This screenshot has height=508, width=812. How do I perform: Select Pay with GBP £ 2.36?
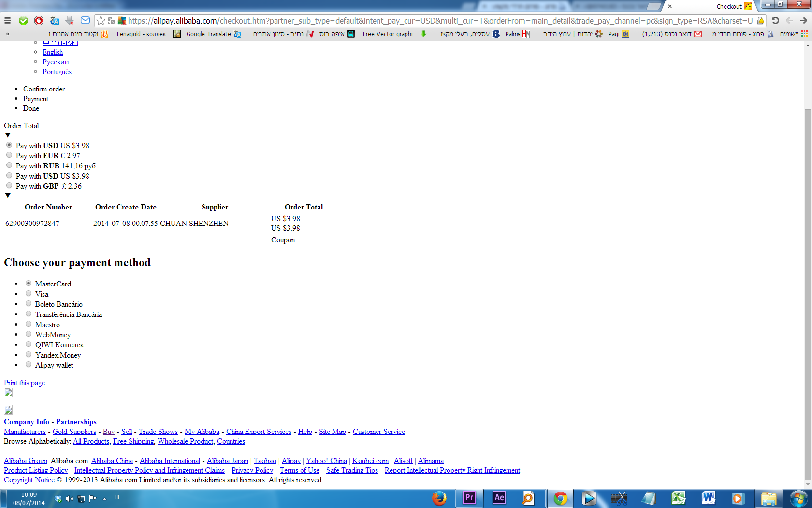(x=9, y=185)
